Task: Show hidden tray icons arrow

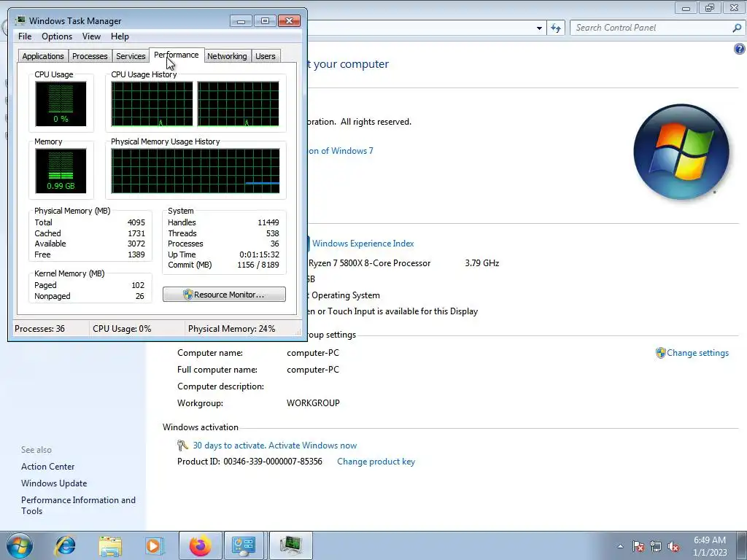Action: [620, 546]
